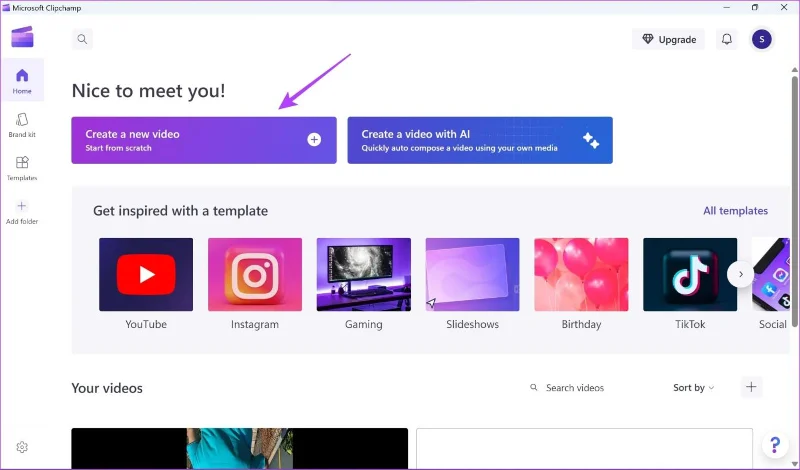Screen dimensions: 800x470
Task: Open Brand kit in the sidebar
Action: coord(22,125)
